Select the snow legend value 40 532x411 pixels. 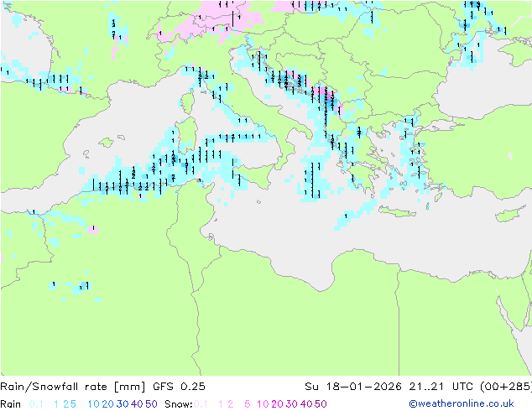[x=306, y=404]
